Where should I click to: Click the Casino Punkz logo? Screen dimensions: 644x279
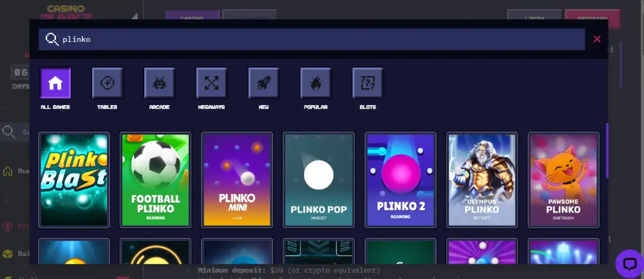(66, 12)
